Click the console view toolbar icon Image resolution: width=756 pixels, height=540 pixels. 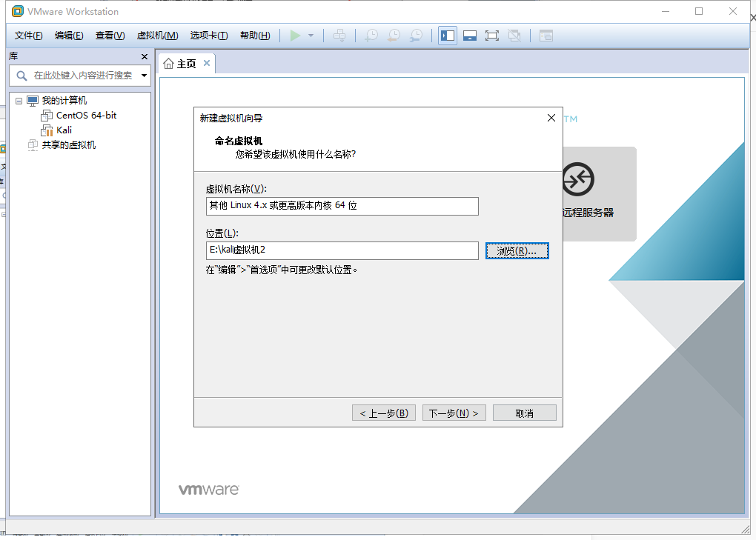(546, 36)
